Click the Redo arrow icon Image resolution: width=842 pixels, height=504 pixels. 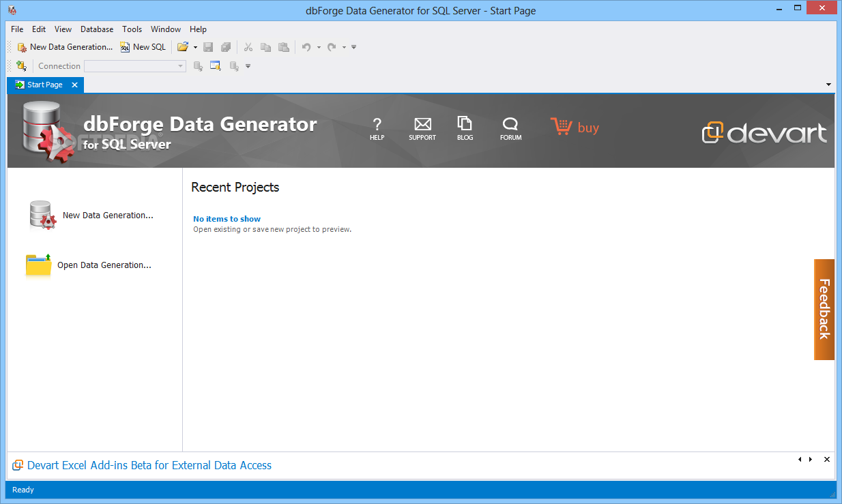(x=332, y=47)
